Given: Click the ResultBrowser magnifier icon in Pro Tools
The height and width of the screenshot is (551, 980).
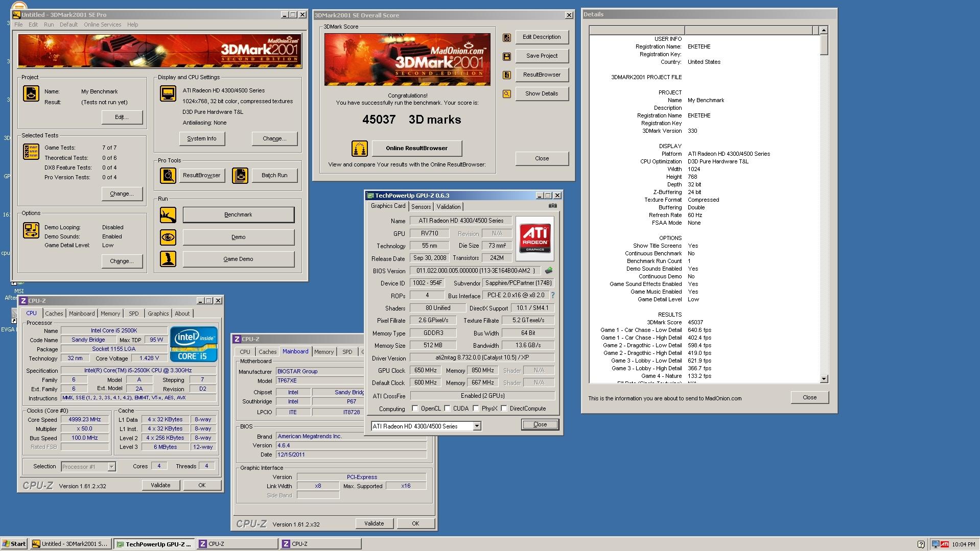Looking at the screenshot, I should (168, 175).
